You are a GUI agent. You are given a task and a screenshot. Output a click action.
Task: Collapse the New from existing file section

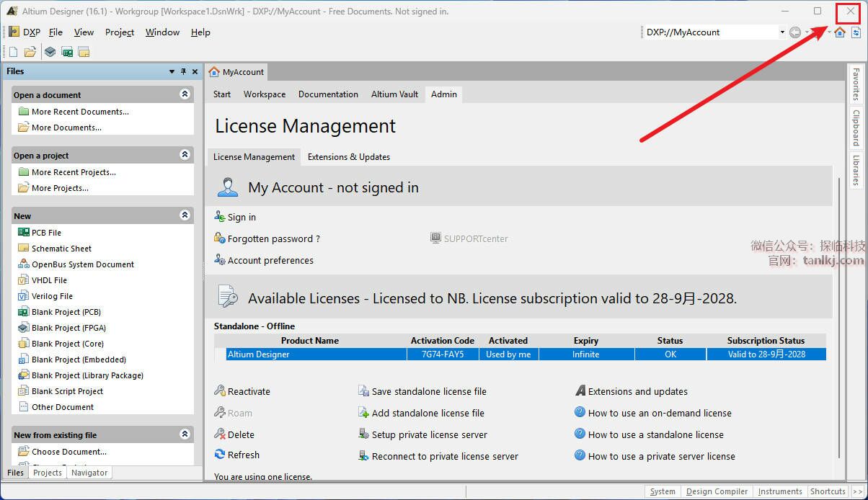coord(185,434)
